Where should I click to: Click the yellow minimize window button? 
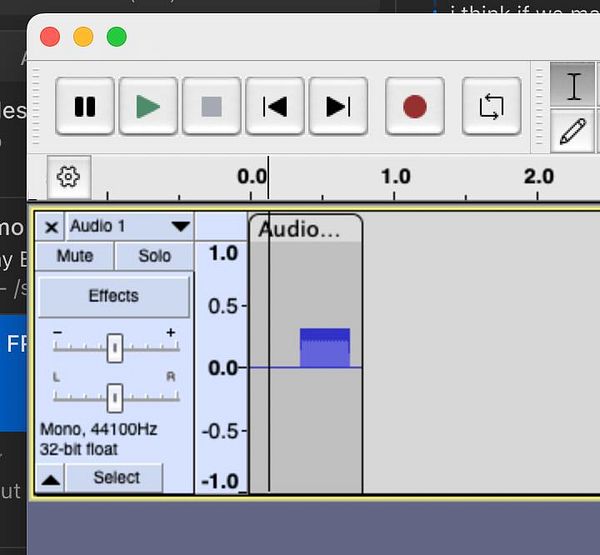[x=83, y=37]
